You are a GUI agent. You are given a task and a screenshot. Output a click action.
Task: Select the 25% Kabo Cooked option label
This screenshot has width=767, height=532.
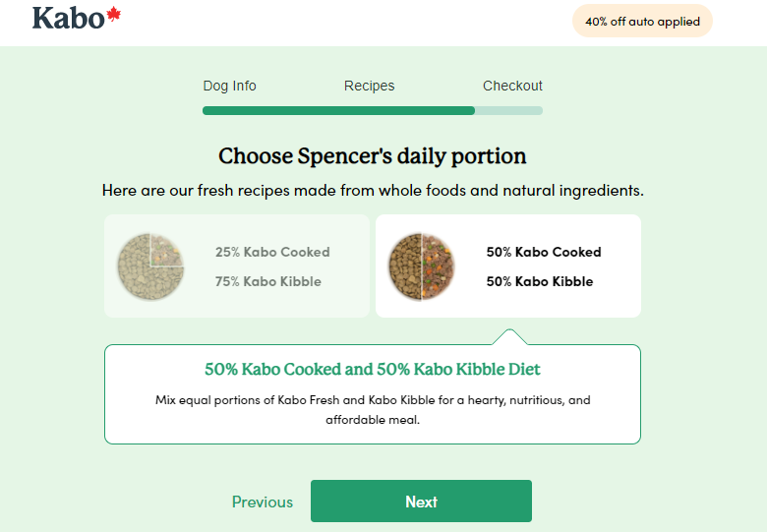272,252
